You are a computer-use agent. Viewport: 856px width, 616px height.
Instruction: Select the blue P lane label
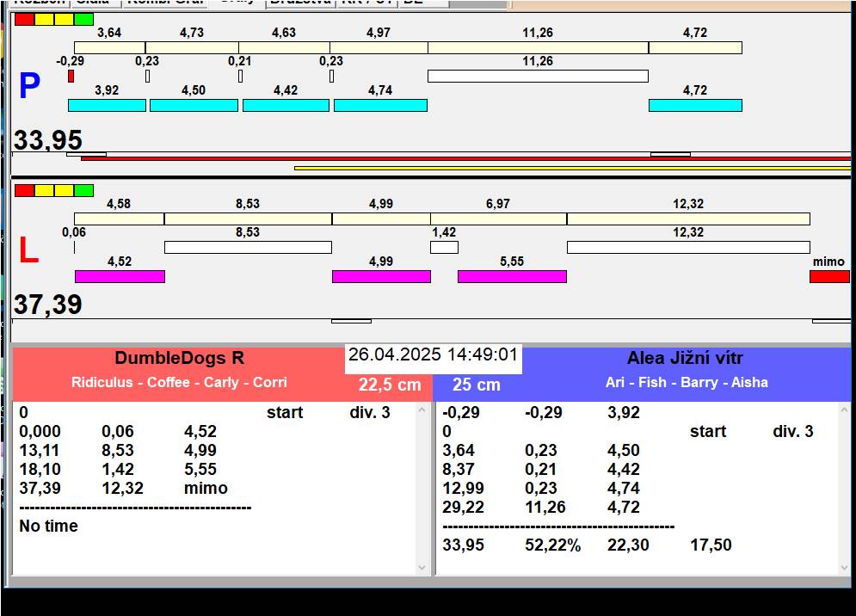pos(29,87)
